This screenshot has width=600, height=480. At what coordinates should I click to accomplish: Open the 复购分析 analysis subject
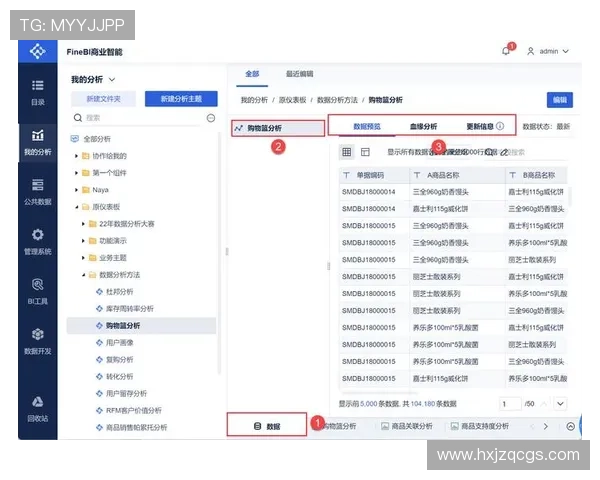pos(119,359)
